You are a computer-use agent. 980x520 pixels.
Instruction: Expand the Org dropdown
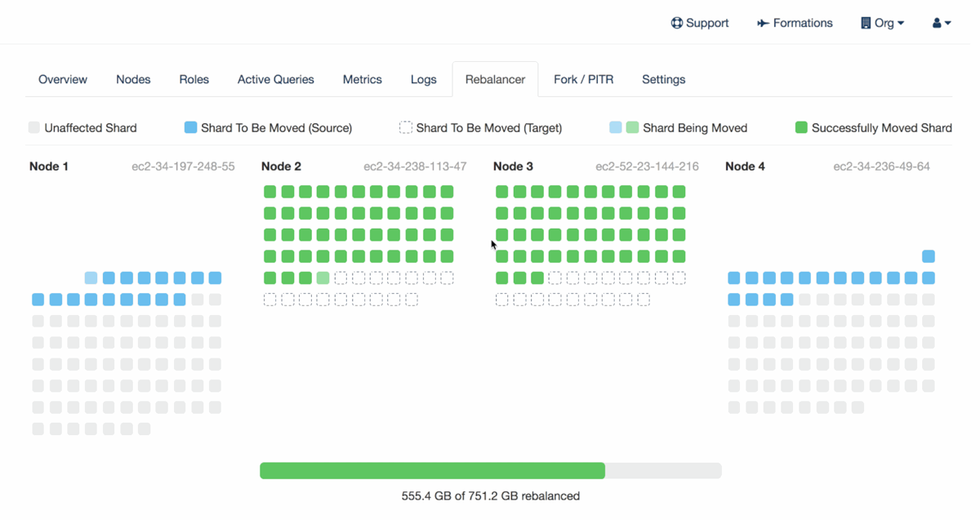pyautogui.click(x=882, y=23)
